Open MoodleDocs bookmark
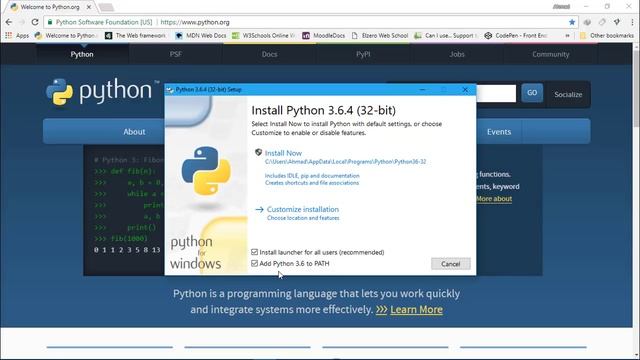The width and height of the screenshot is (640, 360). pyautogui.click(x=324, y=36)
